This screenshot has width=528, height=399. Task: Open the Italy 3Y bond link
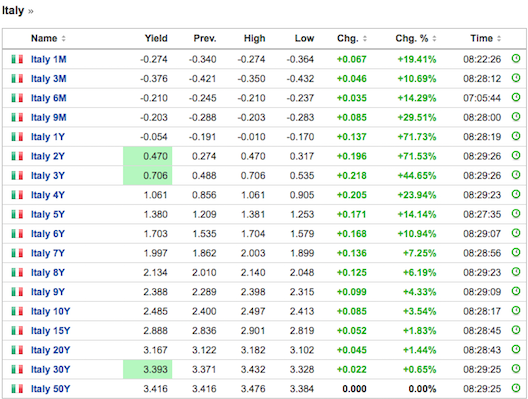pyautogui.click(x=48, y=176)
